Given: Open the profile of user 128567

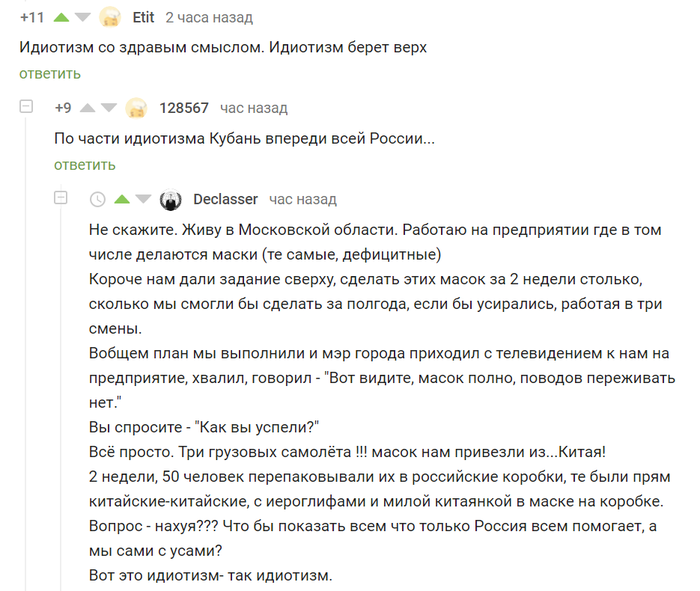Looking at the screenshot, I should pyautogui.click(x=184, y=108).
